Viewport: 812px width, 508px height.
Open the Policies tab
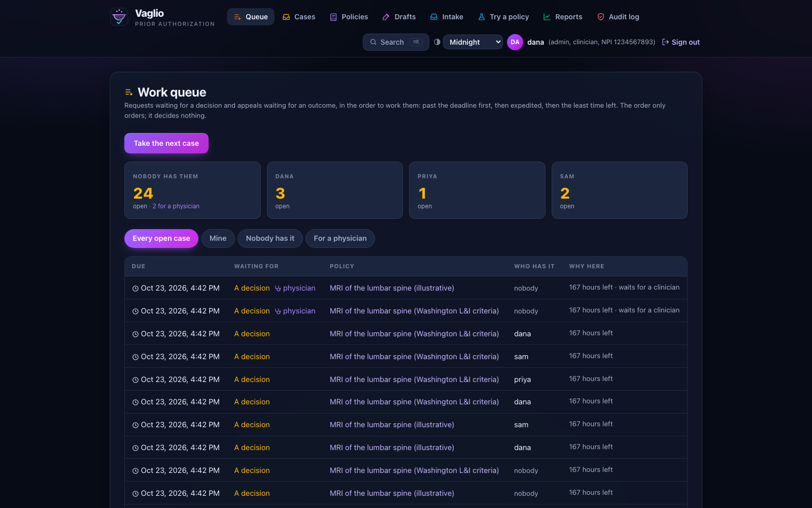349,17
